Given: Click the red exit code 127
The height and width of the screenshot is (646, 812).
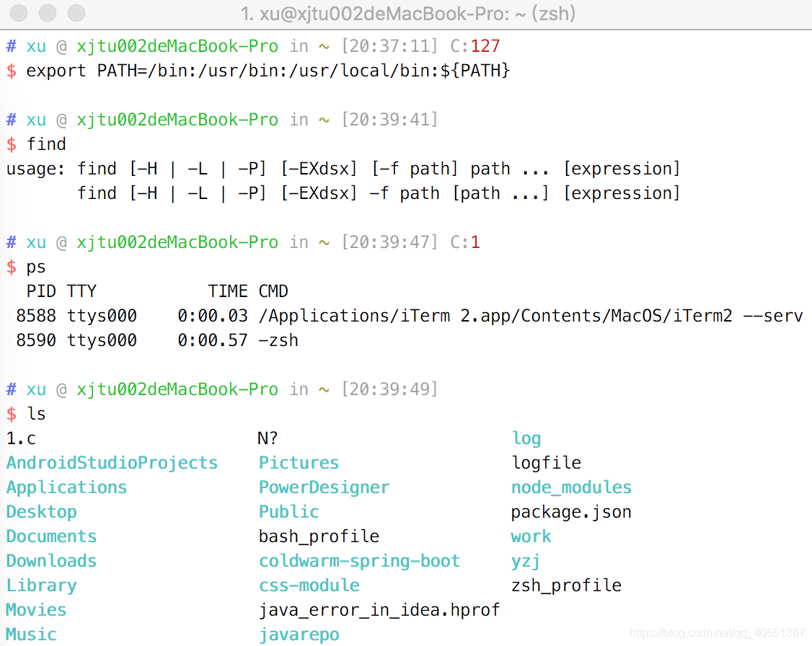Looking at the screenshot, I should 485,46.
